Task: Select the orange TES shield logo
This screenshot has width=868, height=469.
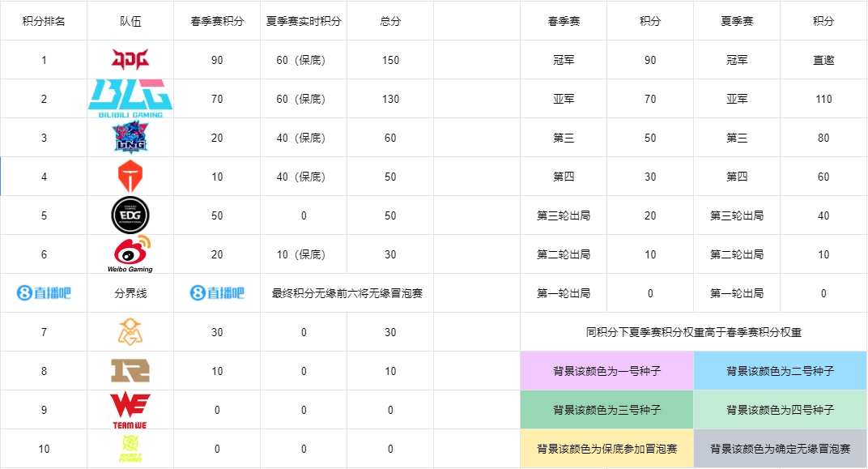Action: pyautogui.click(x=130, y=176)
